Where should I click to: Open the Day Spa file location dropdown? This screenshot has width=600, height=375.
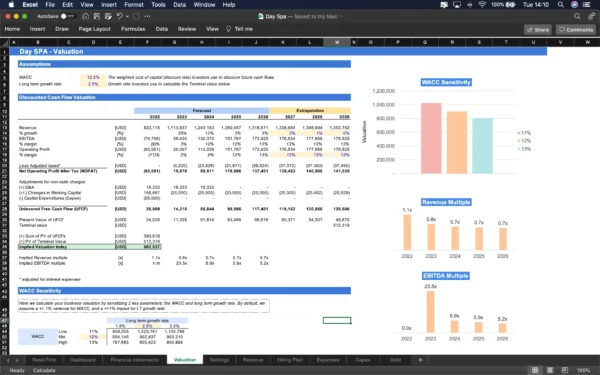point(341,16)
